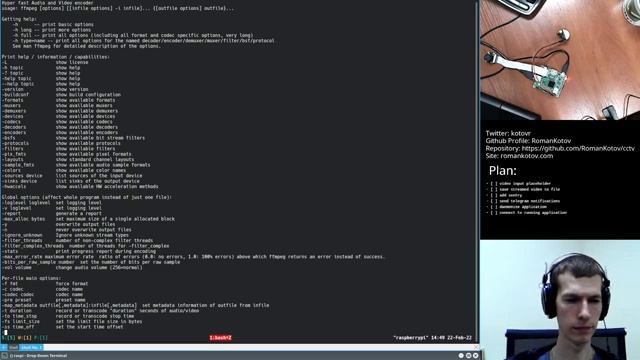Tick the 'connect to running application' plan checkbox

coord(494,213)
